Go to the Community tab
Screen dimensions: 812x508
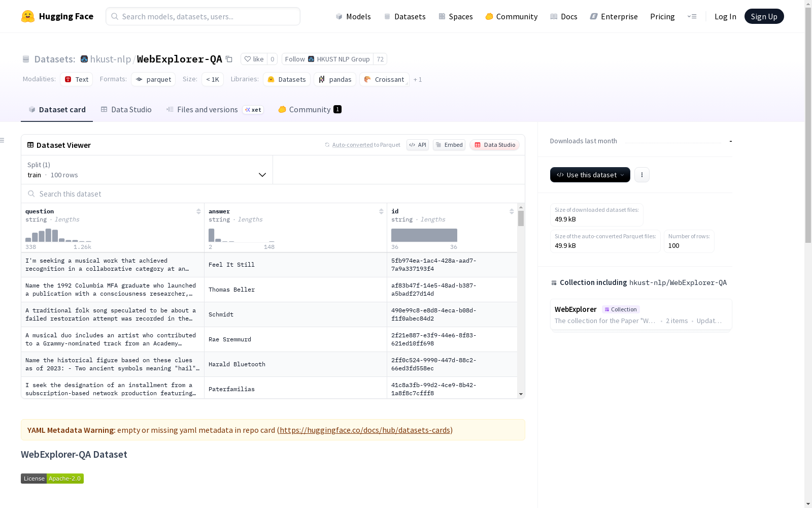click(x=310, y=110)
